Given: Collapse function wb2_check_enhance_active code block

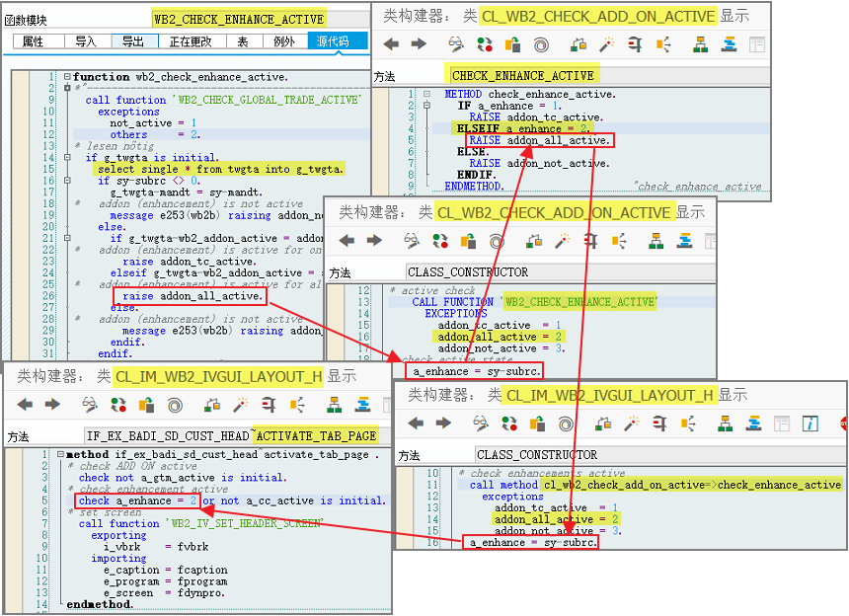Looking at the screenshot, I should tap(67, 76).
